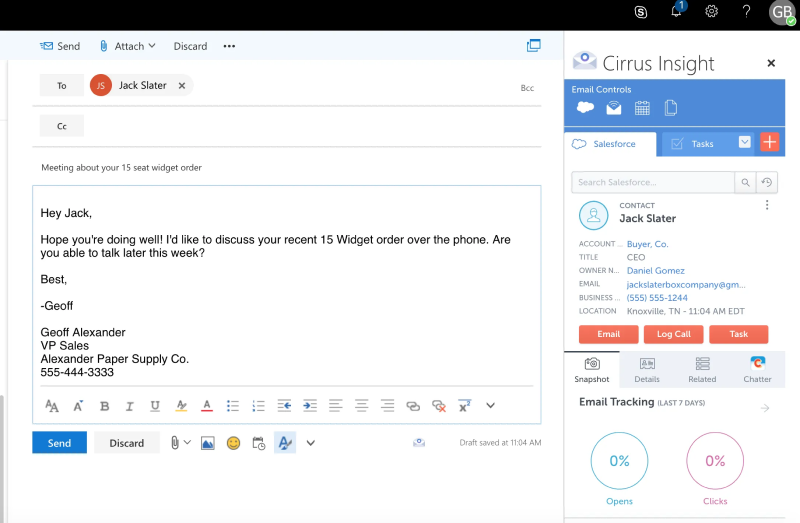
Task: Click the Cc button
Action: tap(62, 126)
